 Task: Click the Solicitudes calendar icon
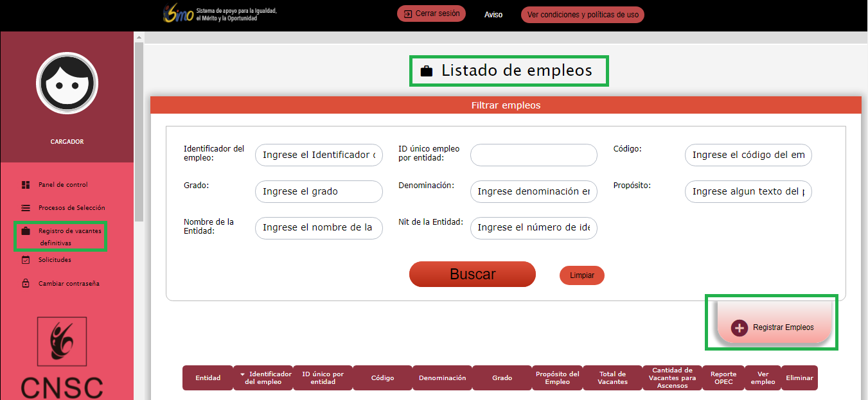[26, 260]
